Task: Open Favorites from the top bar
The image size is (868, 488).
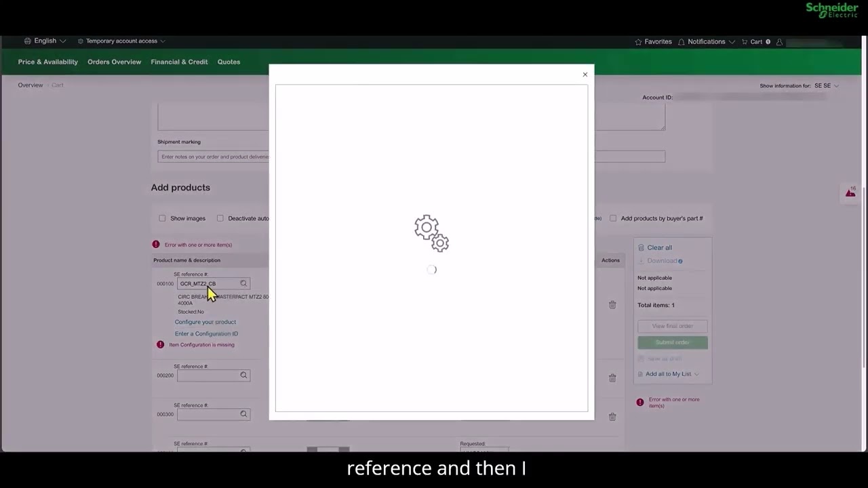Action: (x=653, y=41)
